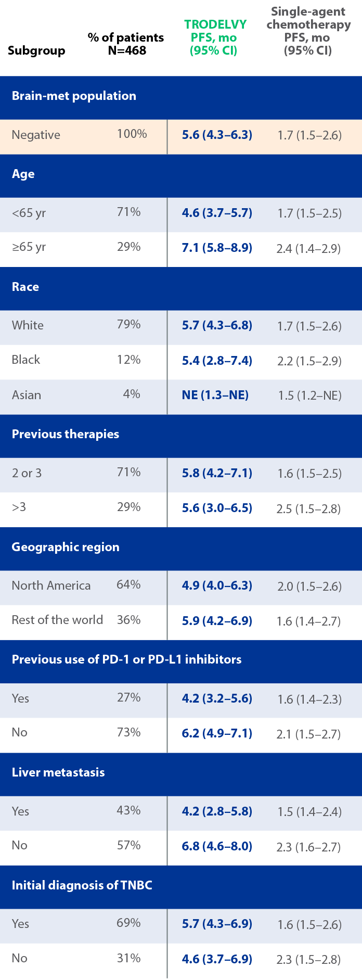362x980 pixels.
Task: Click the Brain-met population section header
Action: point(74,96)
